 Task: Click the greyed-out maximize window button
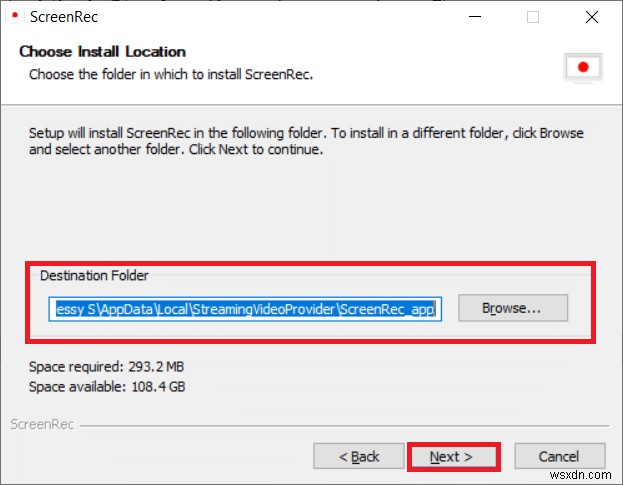pyautogui.click(x=533, y=17)
